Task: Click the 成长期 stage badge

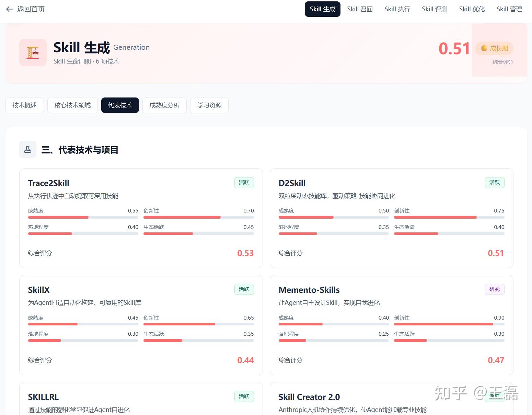Action: coord(494,48)
